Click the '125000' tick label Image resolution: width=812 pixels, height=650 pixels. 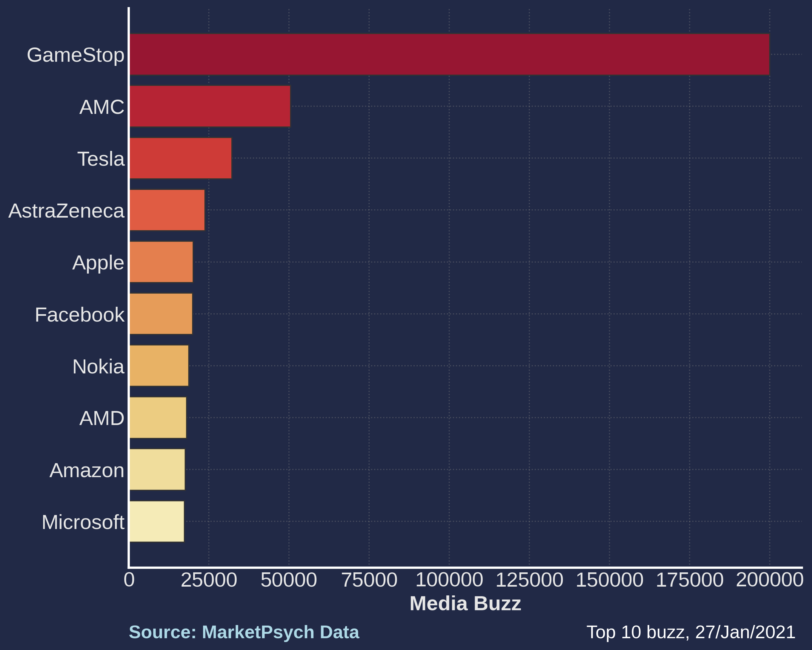(x=529, y=580)
